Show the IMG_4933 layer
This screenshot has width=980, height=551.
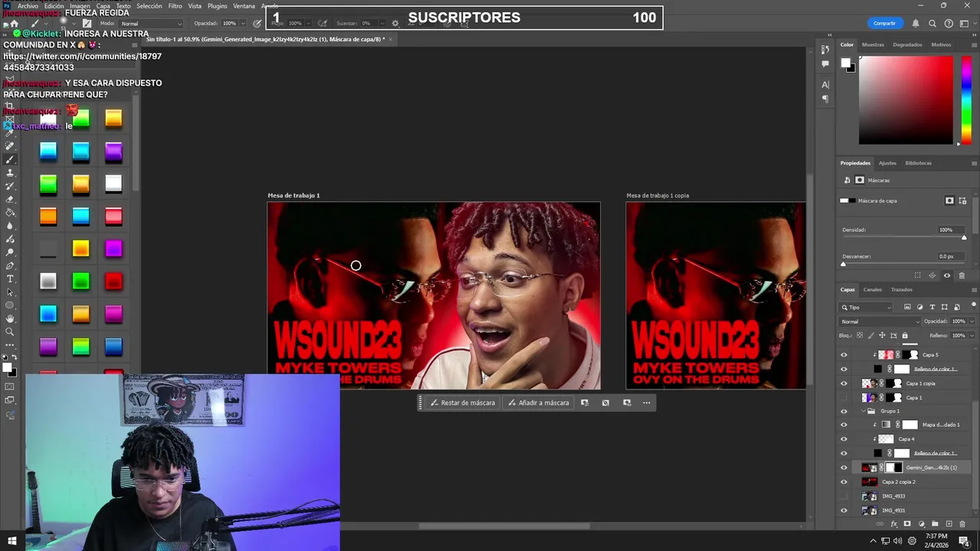pyautogui.click(x=844, y=496)
